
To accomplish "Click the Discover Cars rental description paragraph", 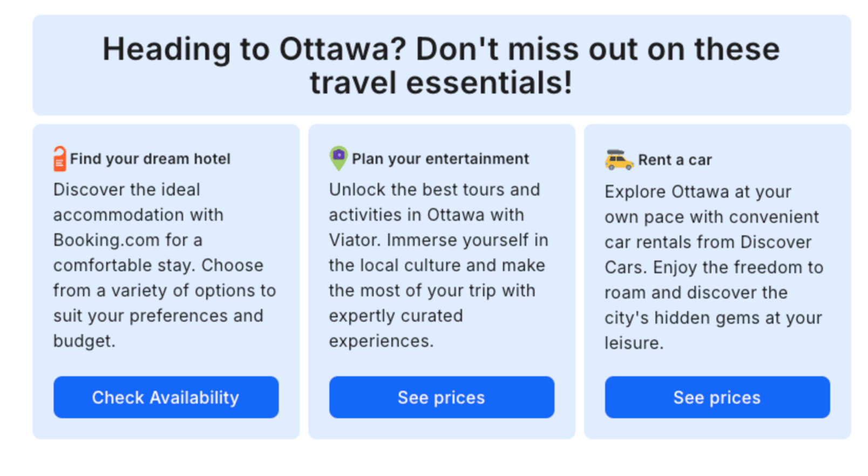I will coord(714,267).
